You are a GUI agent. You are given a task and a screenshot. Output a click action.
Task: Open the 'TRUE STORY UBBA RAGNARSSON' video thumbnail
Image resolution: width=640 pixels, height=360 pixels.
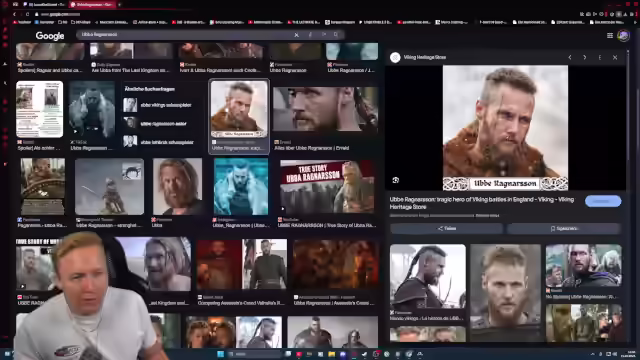327,187
